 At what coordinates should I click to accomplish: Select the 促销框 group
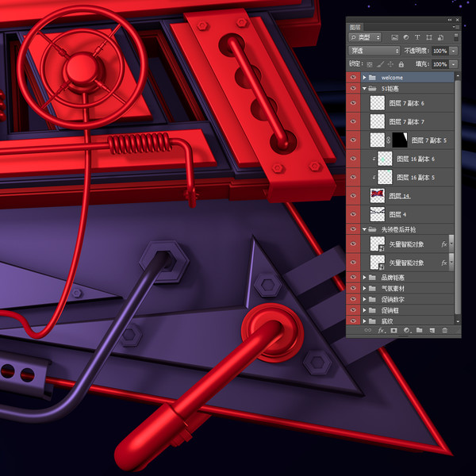[x=400, y=310]
